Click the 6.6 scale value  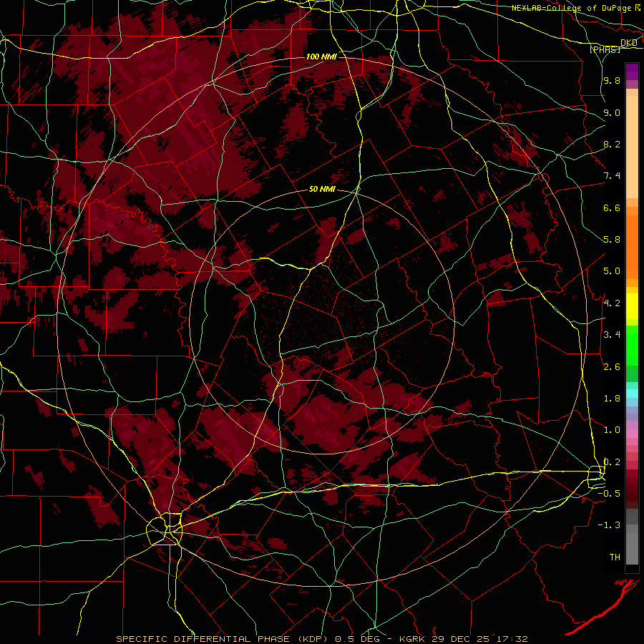612,208
